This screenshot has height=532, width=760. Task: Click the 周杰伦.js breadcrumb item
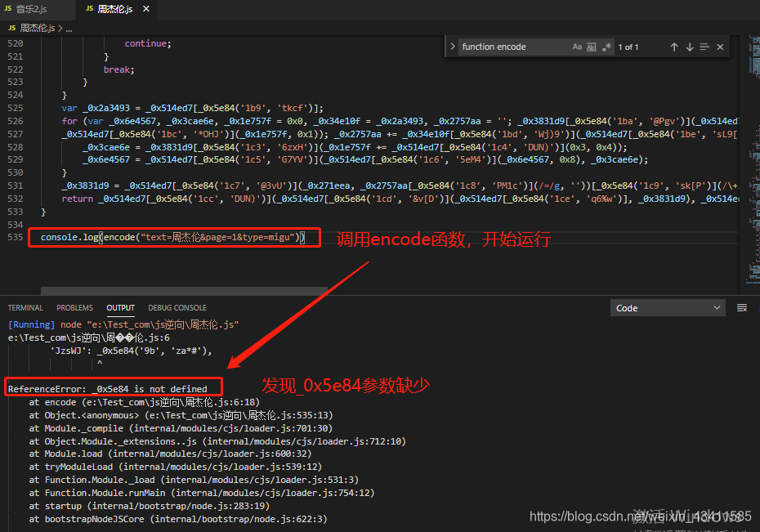pos(37,28)
